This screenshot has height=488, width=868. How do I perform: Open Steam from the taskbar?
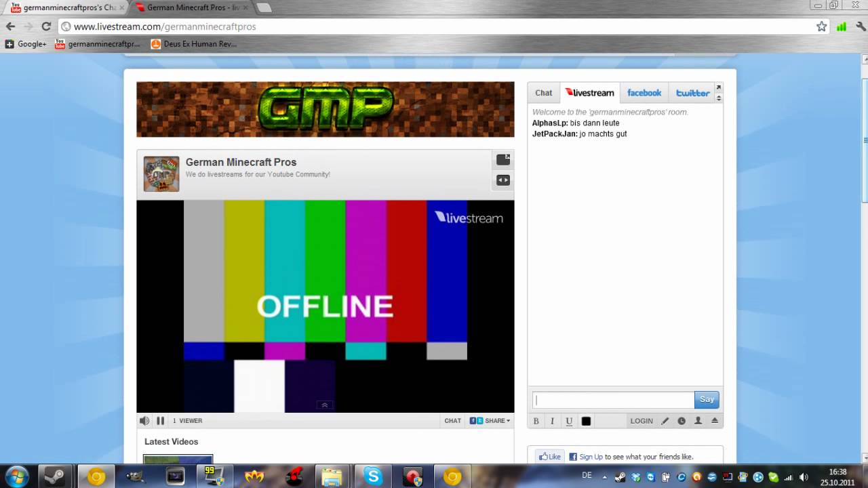(56, 476)
